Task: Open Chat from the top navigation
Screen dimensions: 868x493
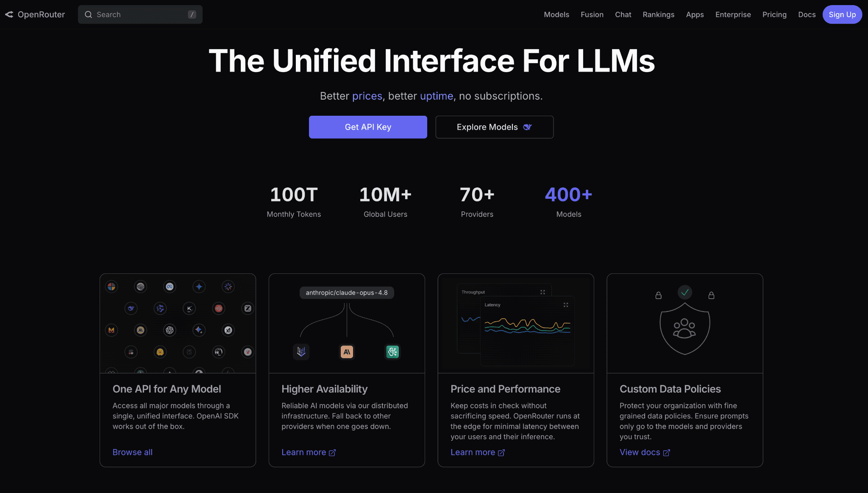Action: 623,14
